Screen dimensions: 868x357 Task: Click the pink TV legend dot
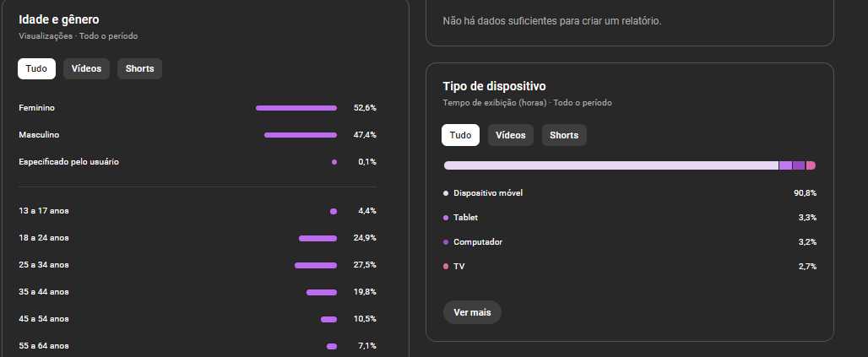(x=446, y=267)
